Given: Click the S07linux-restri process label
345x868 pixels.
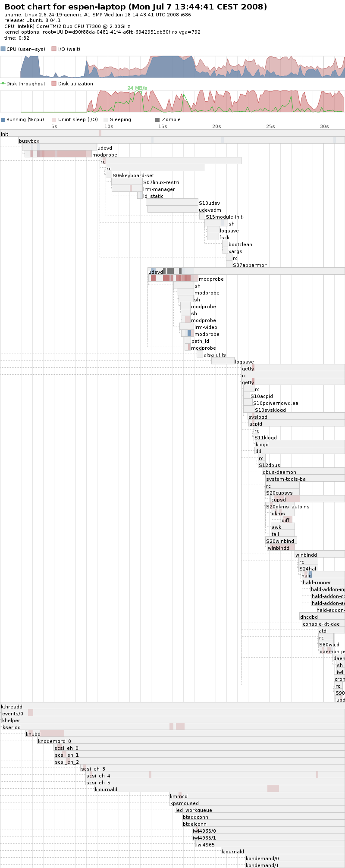Looking at the screenshot, I should (x=161, y=182).
